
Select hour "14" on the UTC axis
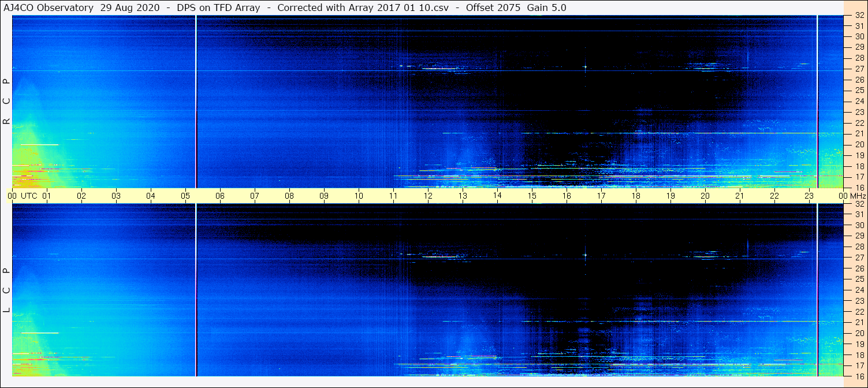pyautogui.click(x=497, y=196)
